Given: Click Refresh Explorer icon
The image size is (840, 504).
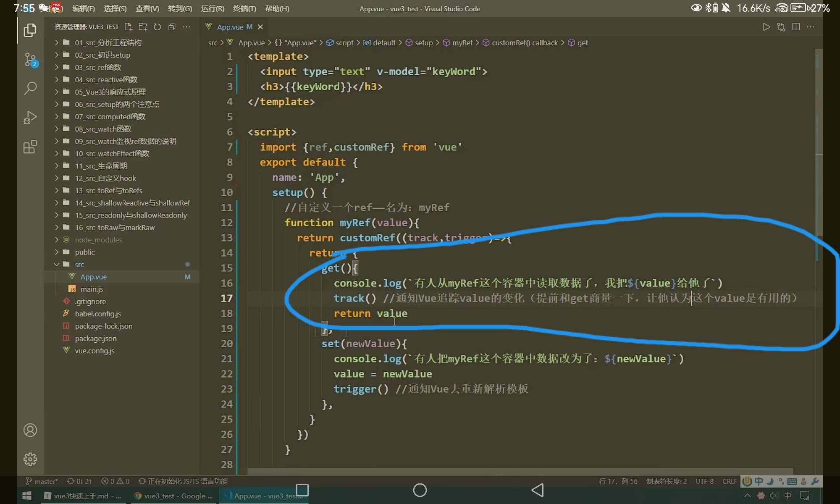Looking at the screenshot, I should 157,27.
